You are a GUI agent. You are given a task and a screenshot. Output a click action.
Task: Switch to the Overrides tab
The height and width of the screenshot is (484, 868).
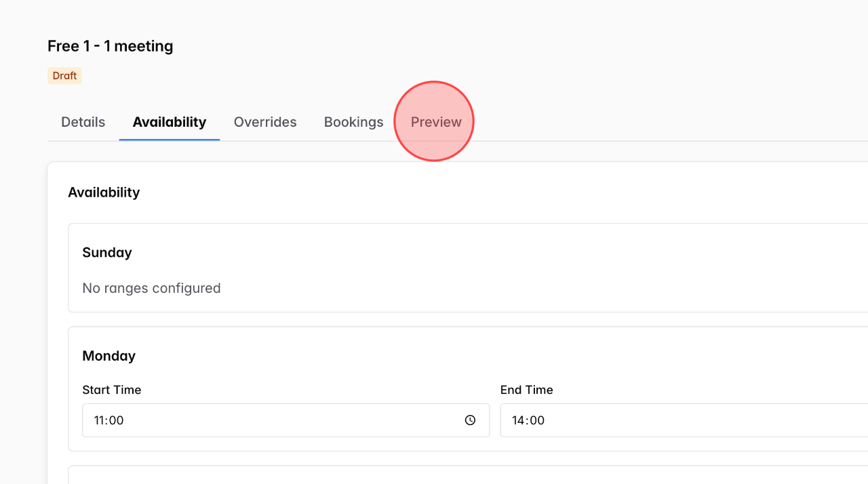coord(265,122)
